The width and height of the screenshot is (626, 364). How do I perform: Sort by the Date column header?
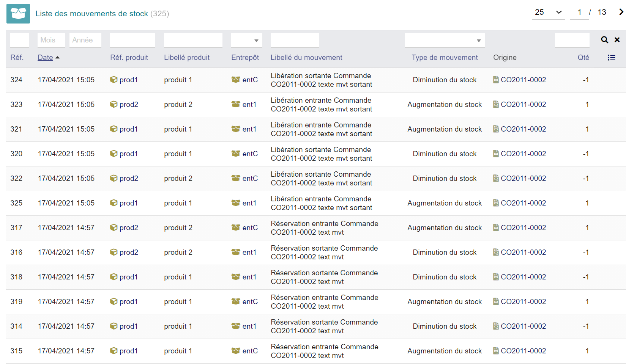point(45,58)
